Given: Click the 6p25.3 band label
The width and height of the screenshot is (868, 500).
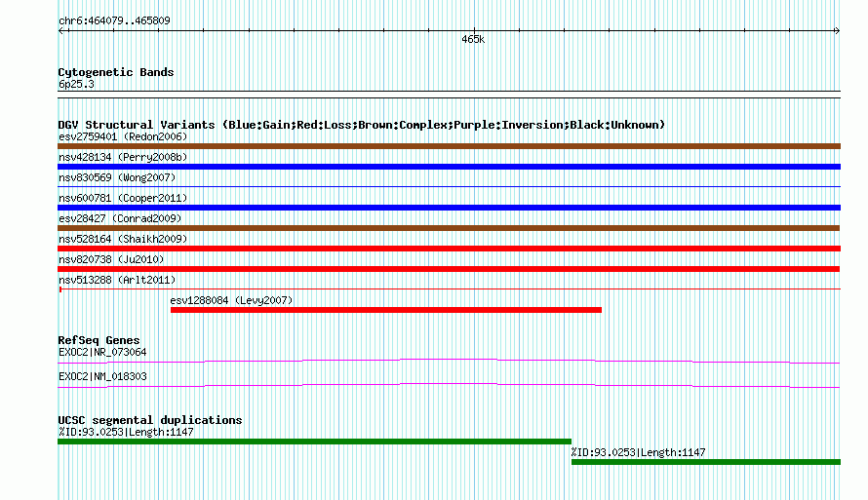Looking at the screenshot, I should (x=76, y=85).
